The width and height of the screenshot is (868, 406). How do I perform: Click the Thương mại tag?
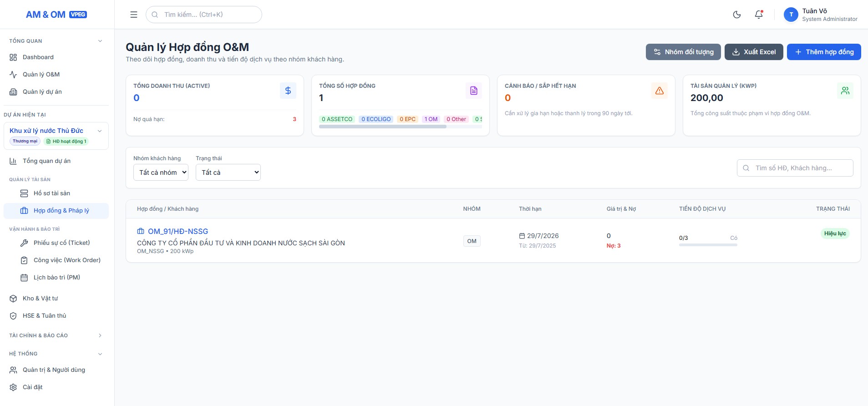coord(25,141)
